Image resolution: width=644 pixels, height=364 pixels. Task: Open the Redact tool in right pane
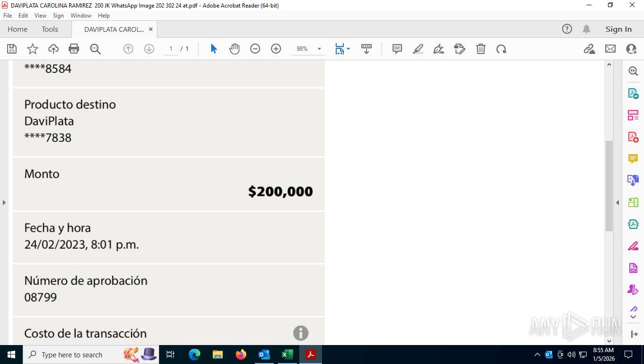pos(633,246)
